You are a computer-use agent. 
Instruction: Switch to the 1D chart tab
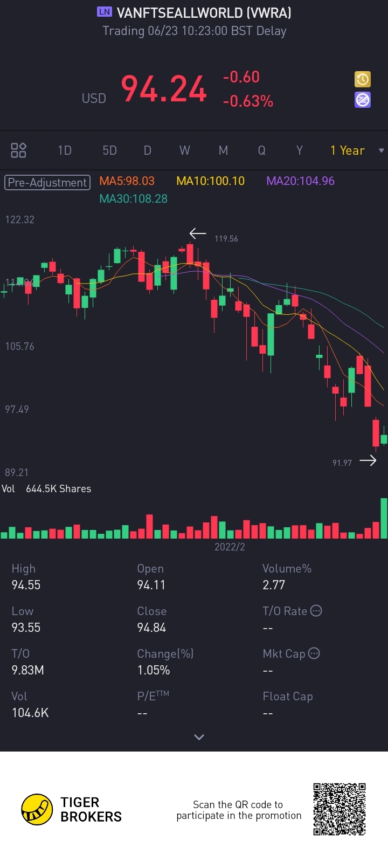click(65, 150)
